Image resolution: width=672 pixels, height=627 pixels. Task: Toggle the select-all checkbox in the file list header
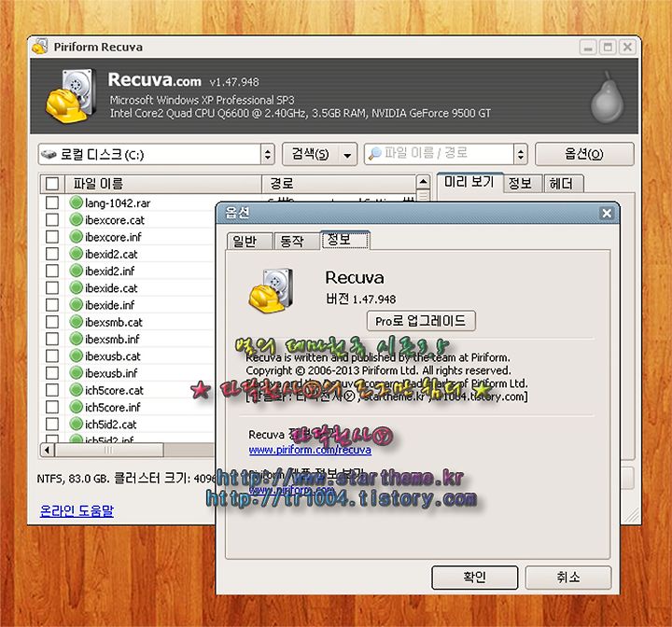(x=52, y=184)
